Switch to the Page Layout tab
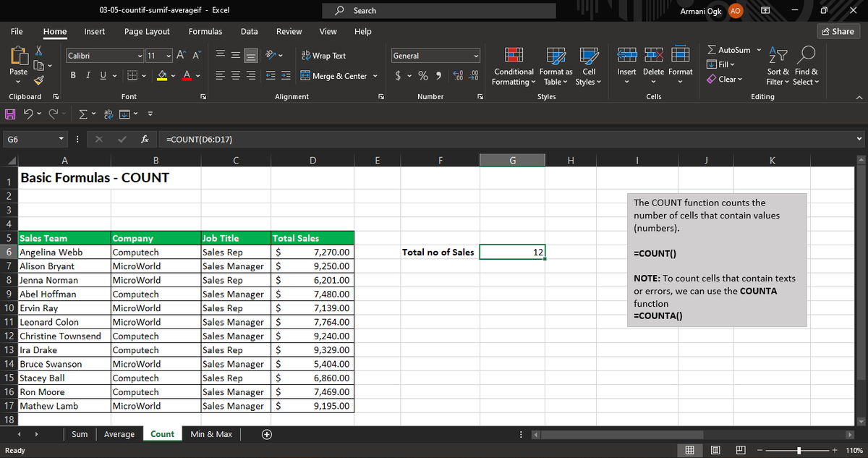The image size is (868, 458). [147, 31]
